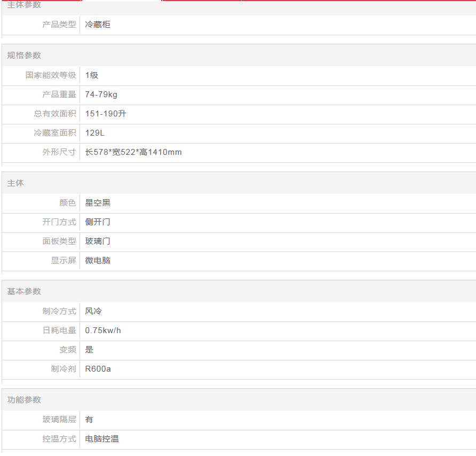Select the 冷藏柜 product type value
The height and width of the screenshot is (456, 476).
click(98, 25)
